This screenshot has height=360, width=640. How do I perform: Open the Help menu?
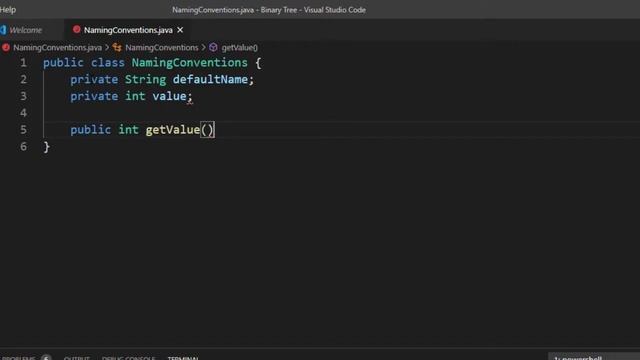coord(8,9)
